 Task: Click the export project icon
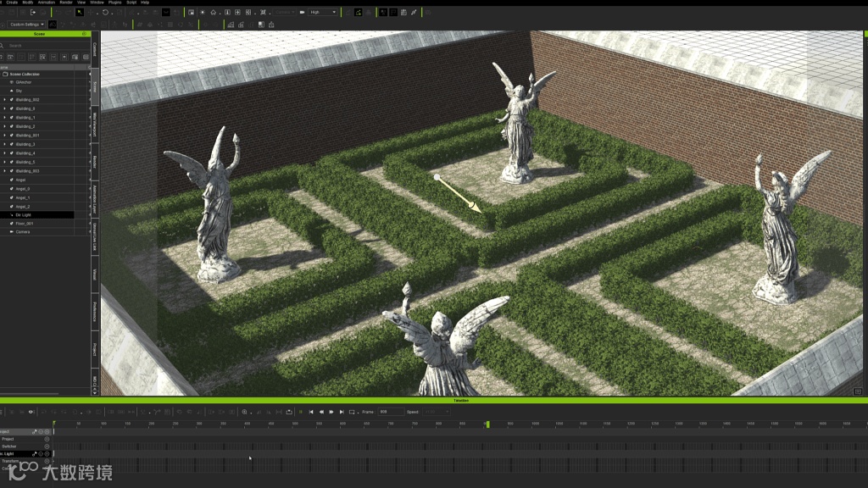pyautogui.click(x=33, y=12)
